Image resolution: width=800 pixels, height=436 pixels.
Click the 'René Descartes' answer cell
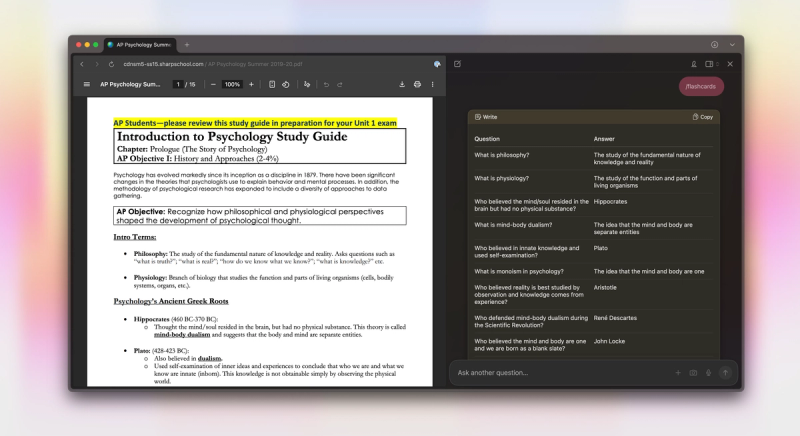(615, 318)
